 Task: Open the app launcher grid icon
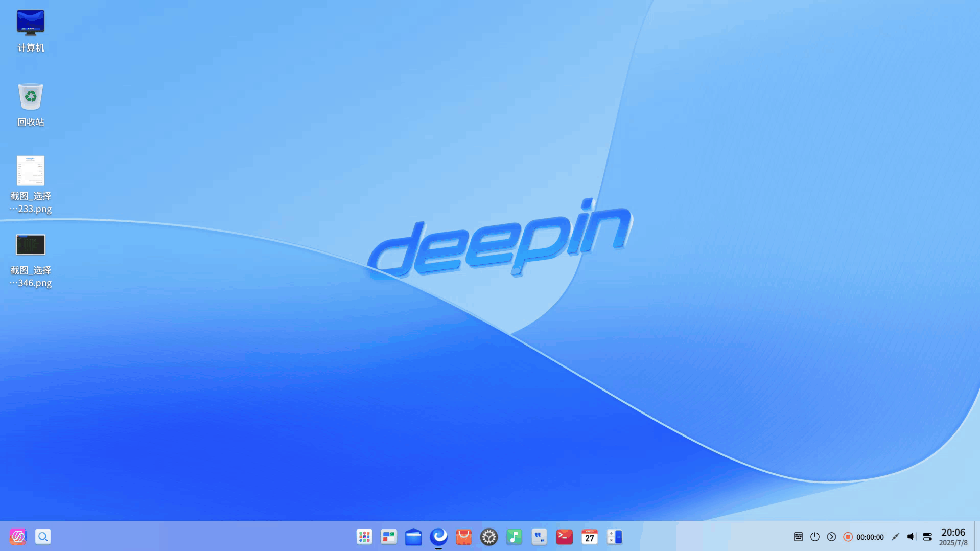(364, 537)
